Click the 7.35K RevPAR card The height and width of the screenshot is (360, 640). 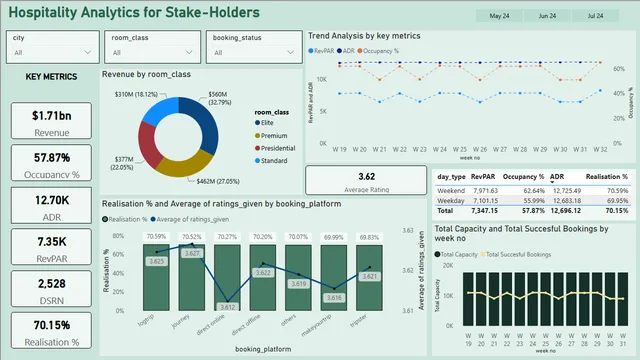point(51,247)
